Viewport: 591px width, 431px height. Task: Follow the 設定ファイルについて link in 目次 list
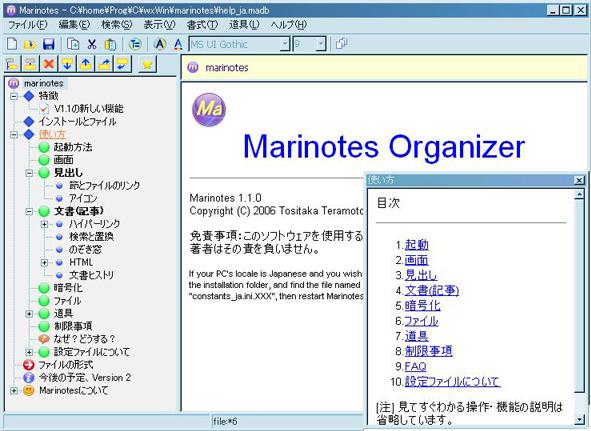(x=452, y=382)
